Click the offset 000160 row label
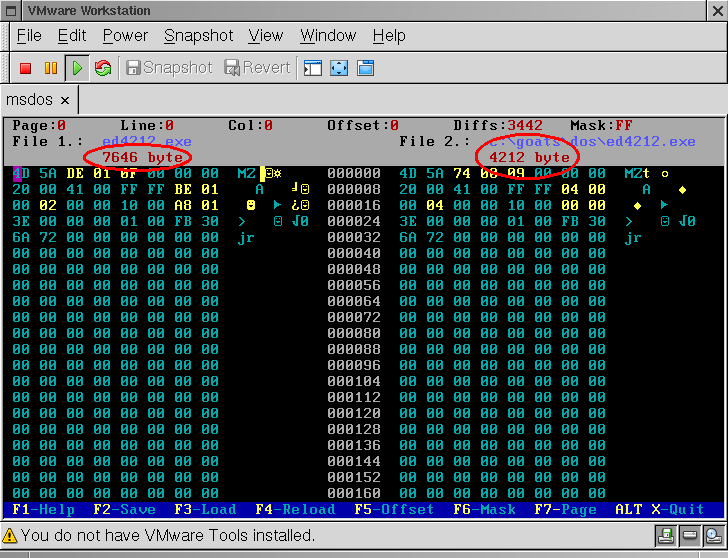Screen dimensions: 728x558 pyautogui.click(x=354, y=493)
